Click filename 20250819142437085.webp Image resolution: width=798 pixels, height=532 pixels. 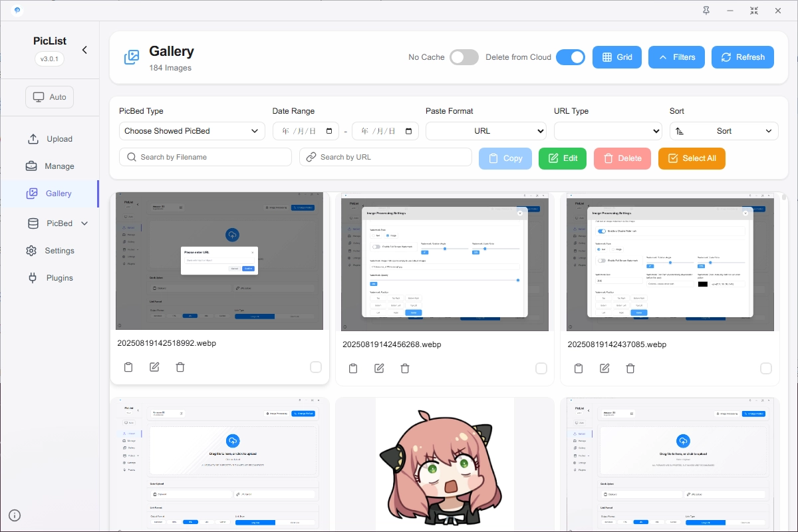(617, 344)
